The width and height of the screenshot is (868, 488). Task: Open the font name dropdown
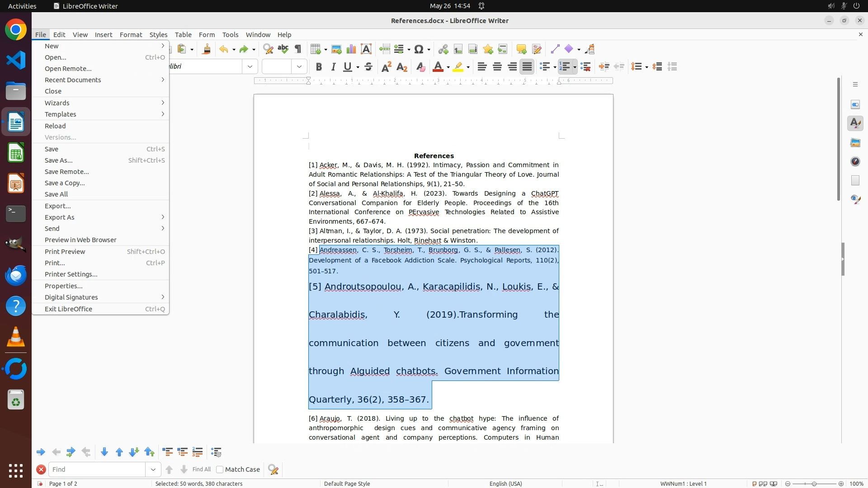(250, 67)
